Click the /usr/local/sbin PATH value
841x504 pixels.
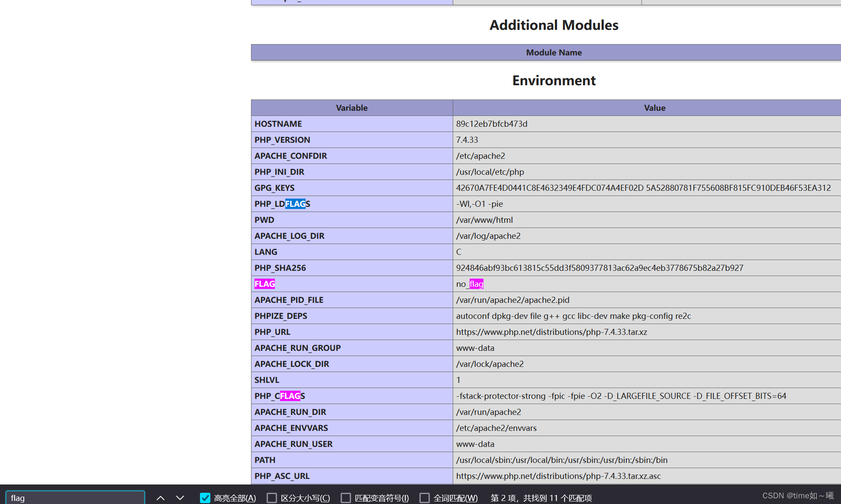click(562, 460)
